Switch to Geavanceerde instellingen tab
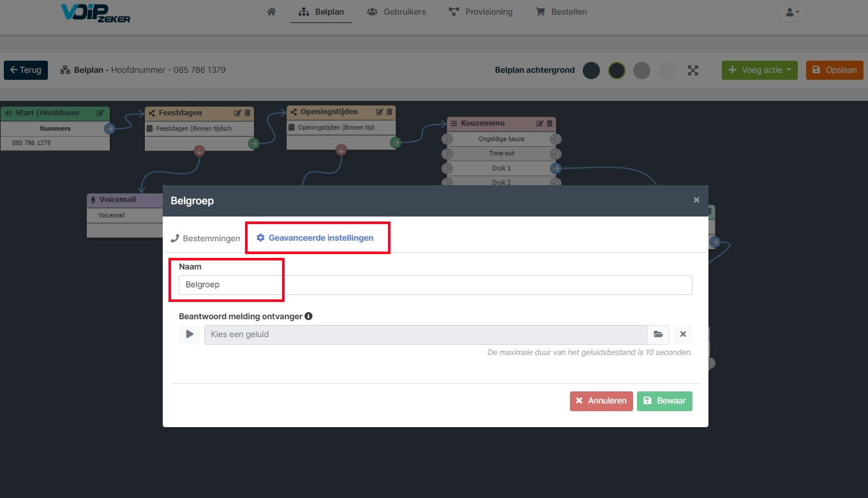868x498 pixels. 315,238
